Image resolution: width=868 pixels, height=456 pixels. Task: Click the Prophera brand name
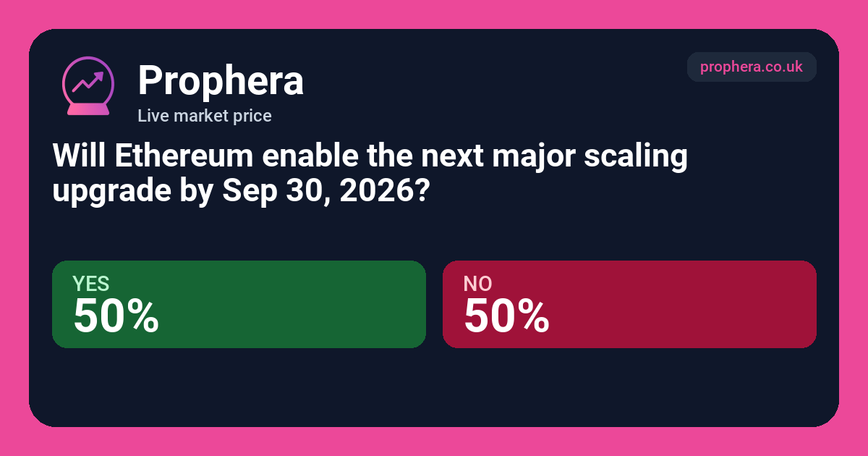[221, 80]
